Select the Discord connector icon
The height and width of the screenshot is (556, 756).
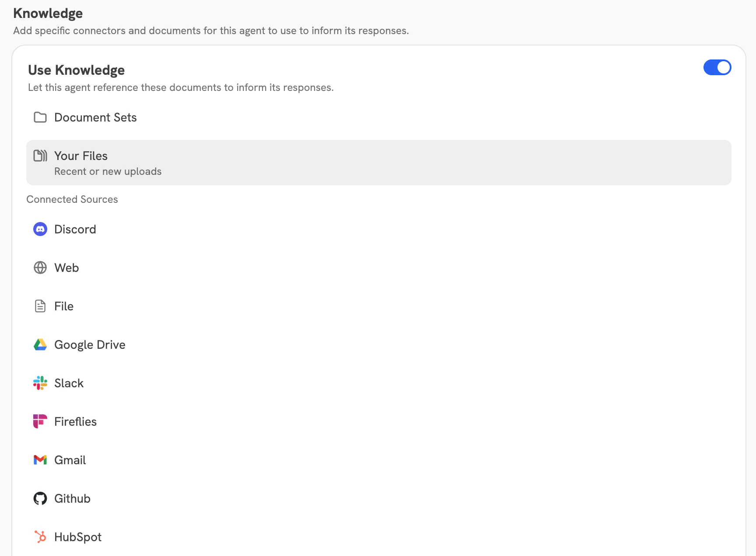click(x=40, y=229)
